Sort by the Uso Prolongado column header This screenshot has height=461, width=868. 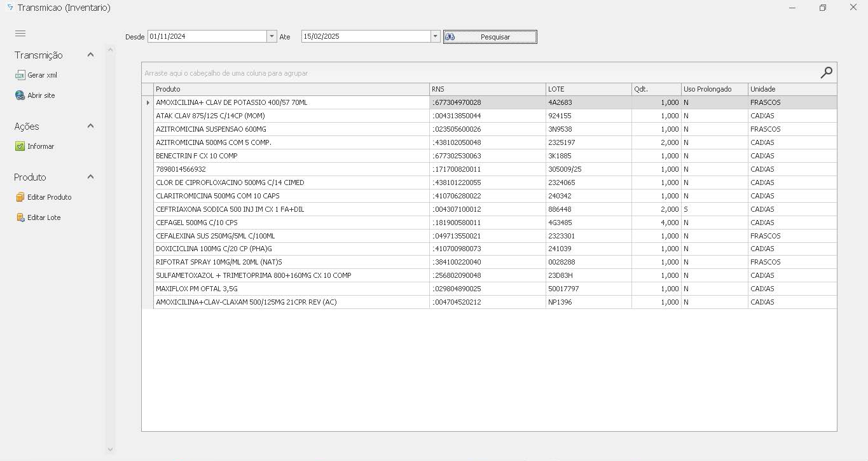click(715, 89)
